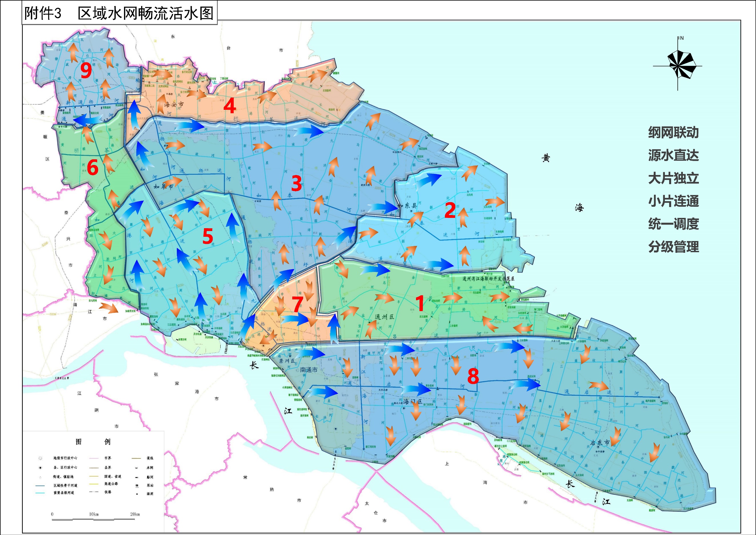Click the black-and-white scale bar

(x=93, y=520)
